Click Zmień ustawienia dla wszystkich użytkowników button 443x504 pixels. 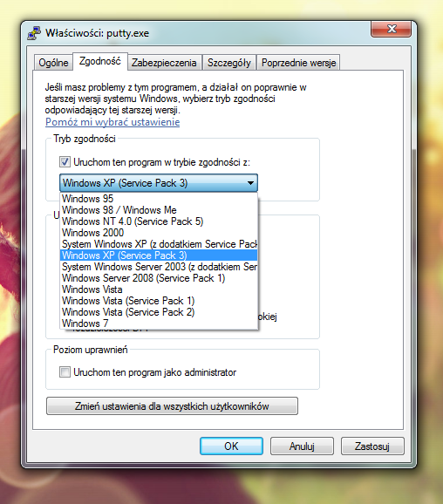pyautogui.click(x=172, y=406)
